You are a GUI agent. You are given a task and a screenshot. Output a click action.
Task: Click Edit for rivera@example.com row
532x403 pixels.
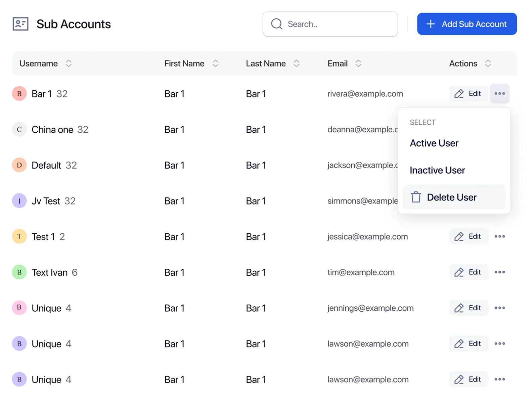469,93
